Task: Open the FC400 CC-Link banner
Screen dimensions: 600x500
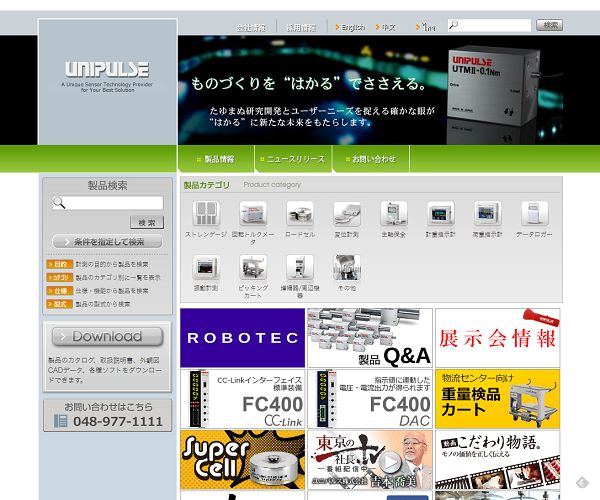Action: pyautogui.click(x=243, y=399)
